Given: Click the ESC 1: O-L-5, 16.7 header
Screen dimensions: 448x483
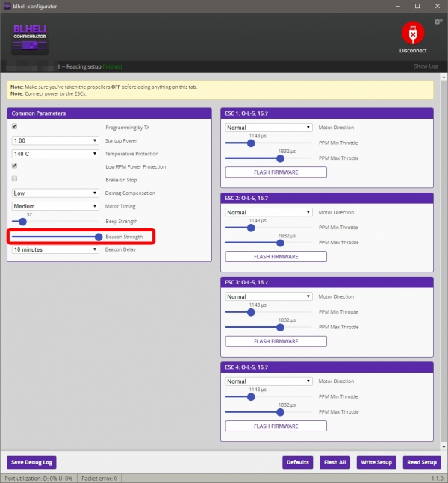Looking at the screenshot, I should tap(327, 113).
